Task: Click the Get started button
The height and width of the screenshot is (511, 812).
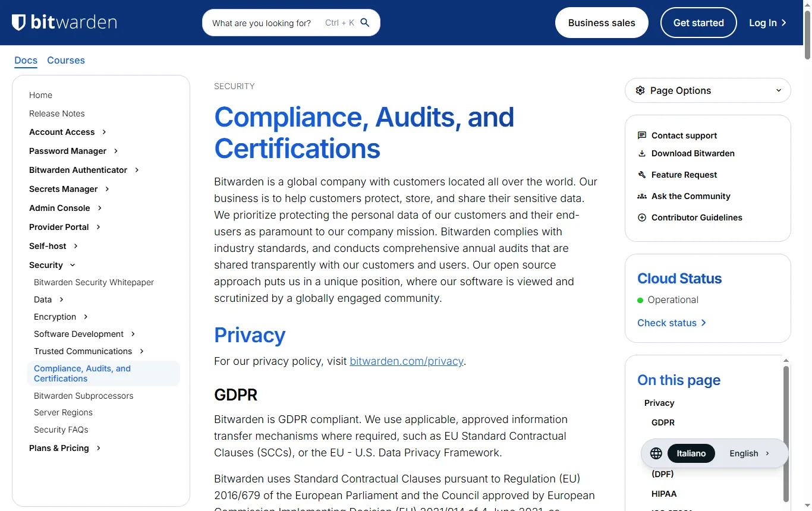Action: 698,23
